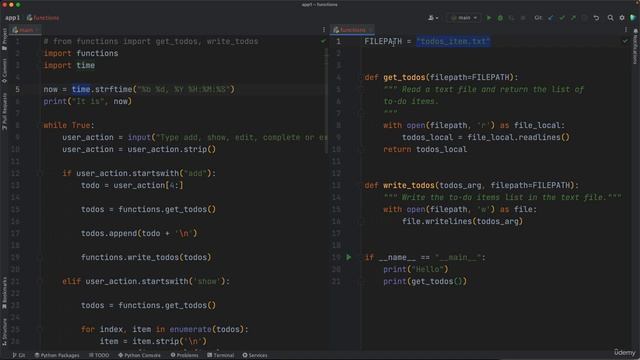Click the Git commit checkmark icon
Screen dimensions: 640x360
(562, 18)
